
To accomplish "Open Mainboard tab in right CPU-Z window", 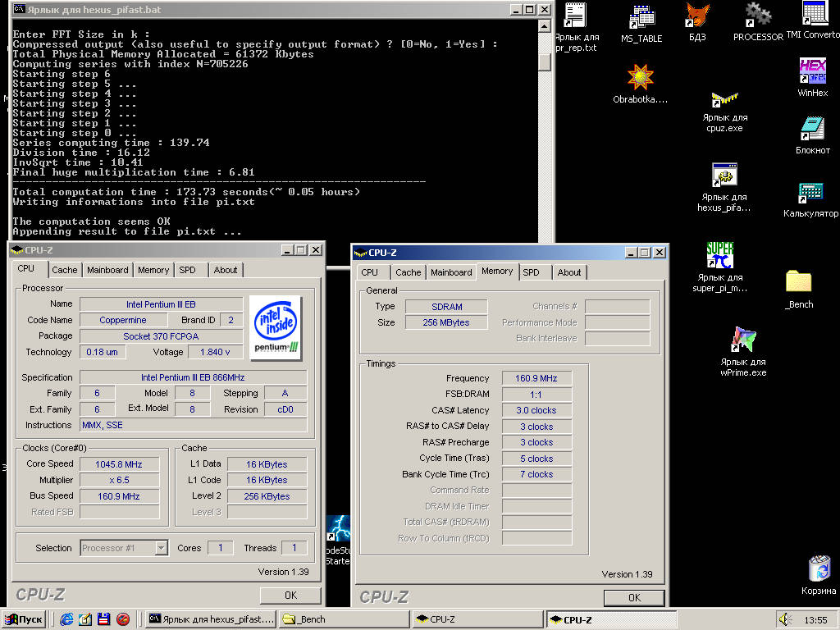I will [451, 272].
